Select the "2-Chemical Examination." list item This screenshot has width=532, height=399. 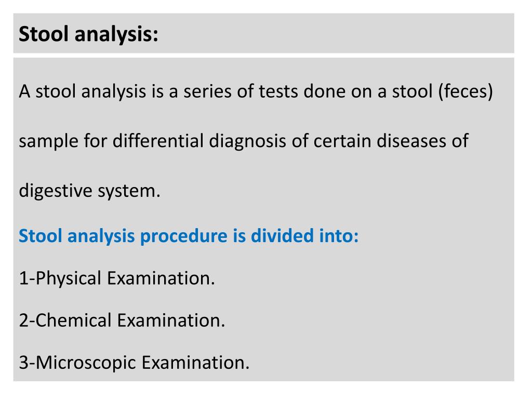[x=122, y=320]
